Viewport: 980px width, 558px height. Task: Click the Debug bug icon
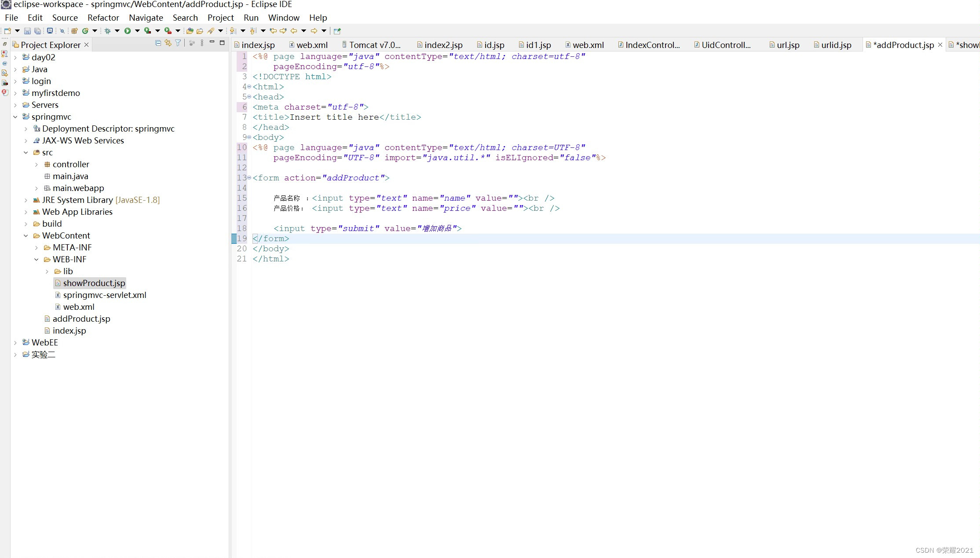(x=107, y=31)
